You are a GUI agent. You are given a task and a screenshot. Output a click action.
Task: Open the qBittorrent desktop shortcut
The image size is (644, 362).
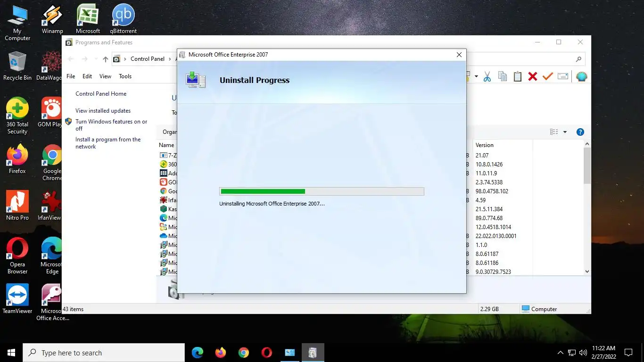(x=124, y=20)
